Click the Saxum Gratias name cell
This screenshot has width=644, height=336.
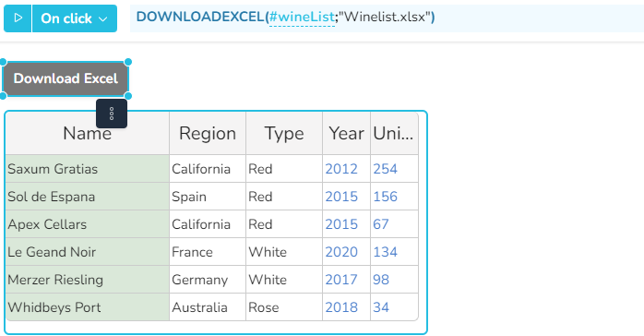[x=87, y=169]
